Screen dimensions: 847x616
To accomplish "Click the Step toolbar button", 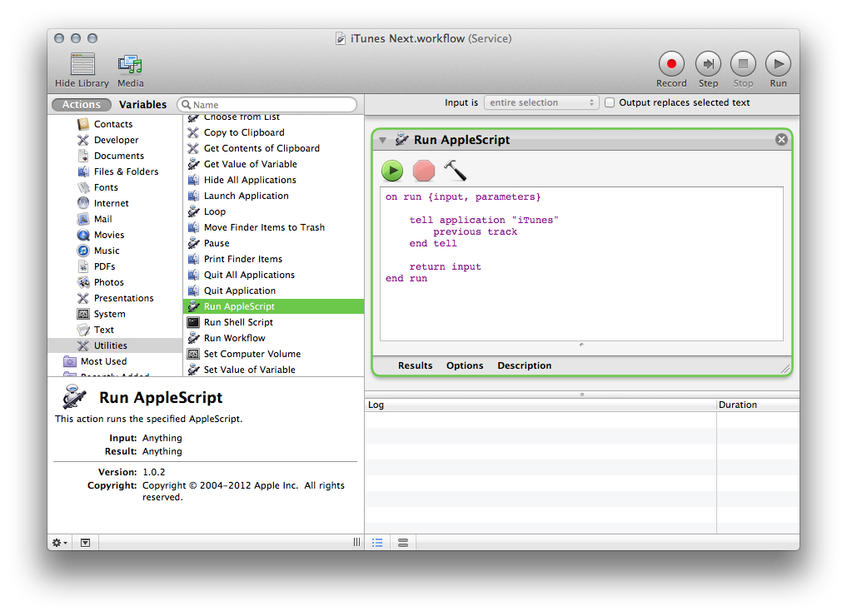I will 708,64.
